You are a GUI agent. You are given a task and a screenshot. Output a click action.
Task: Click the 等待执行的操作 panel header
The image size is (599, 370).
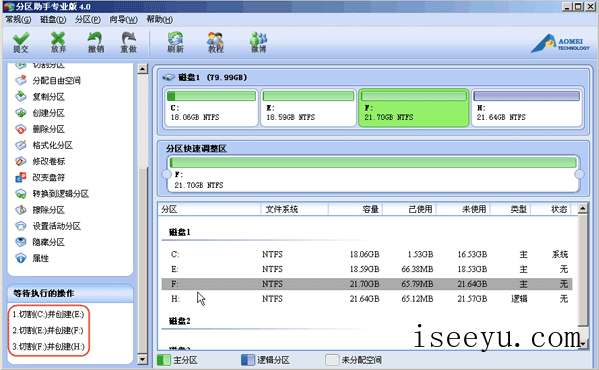point(70,293)
